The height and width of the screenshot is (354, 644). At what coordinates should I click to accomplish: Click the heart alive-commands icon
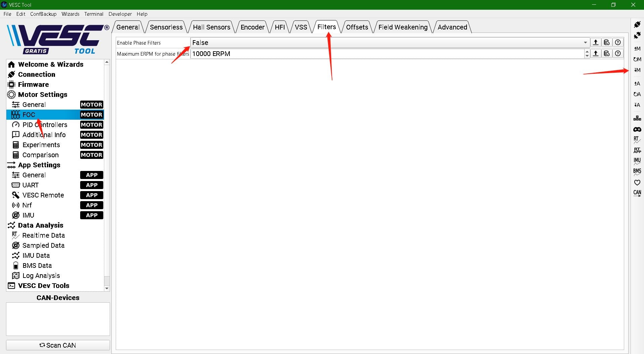click(x=637, y=182)
